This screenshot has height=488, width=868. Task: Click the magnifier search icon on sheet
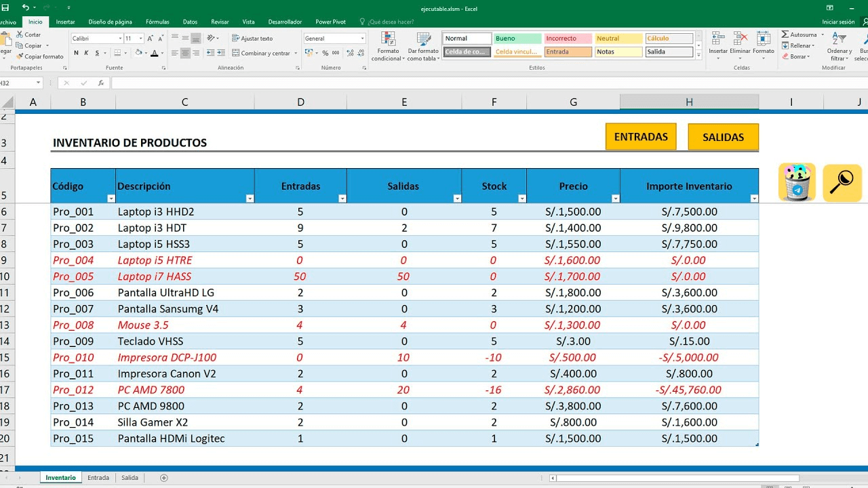pyautogui.click(x=842, y=183)
